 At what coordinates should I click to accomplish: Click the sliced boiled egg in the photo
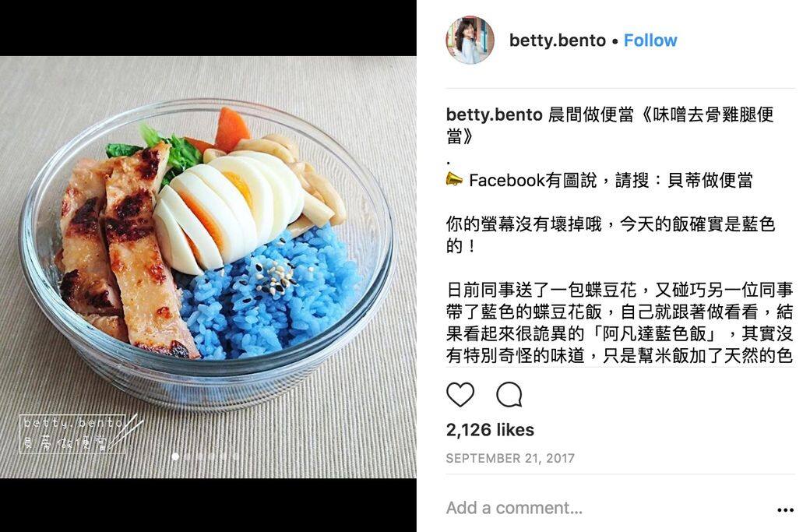tap(228, 210)
